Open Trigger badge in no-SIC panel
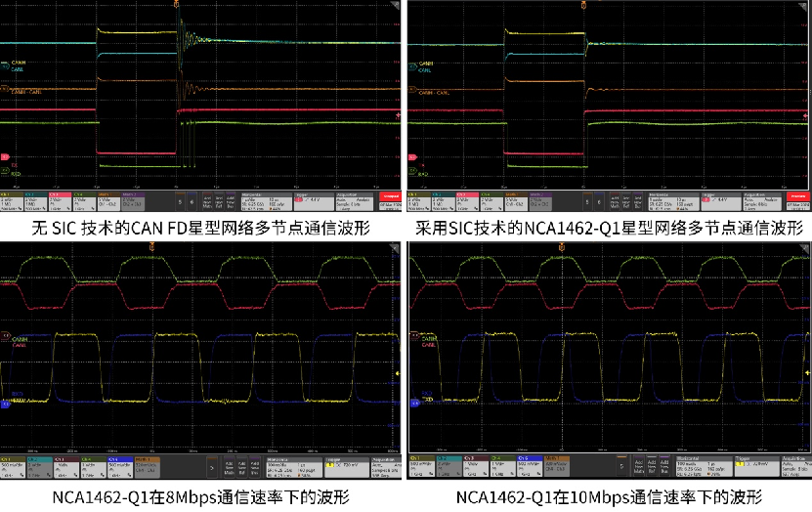 (314, 201)
